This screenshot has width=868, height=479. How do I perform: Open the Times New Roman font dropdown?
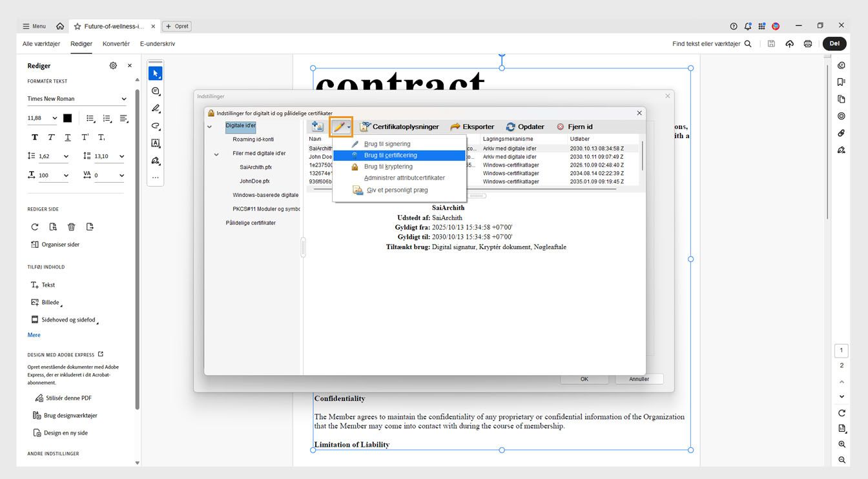tap(77, 99)
